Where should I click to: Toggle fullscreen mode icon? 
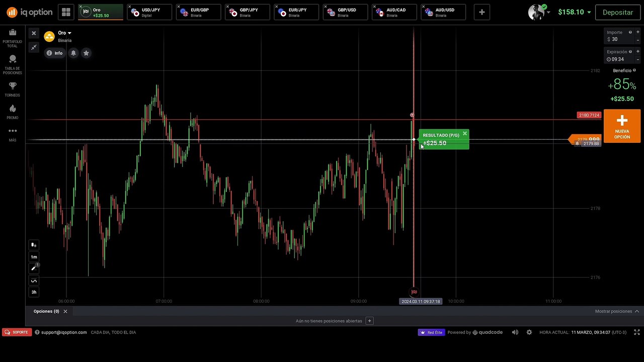[636, 332]
